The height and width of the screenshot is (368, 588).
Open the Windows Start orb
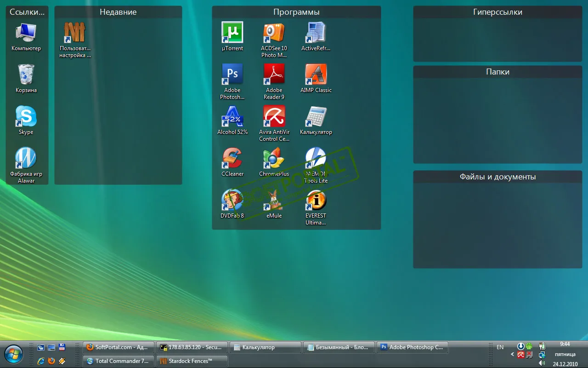pyautogui.click(x=13, y=355)
